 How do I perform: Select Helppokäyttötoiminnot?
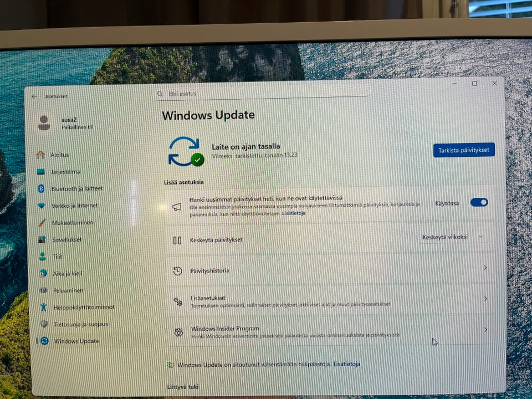(84, 308)
